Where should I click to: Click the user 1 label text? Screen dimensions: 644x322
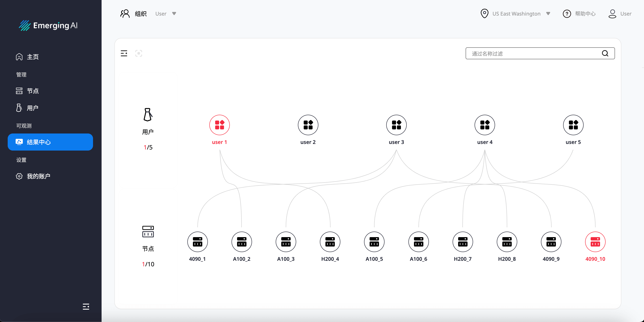click(x=219, y=142)
